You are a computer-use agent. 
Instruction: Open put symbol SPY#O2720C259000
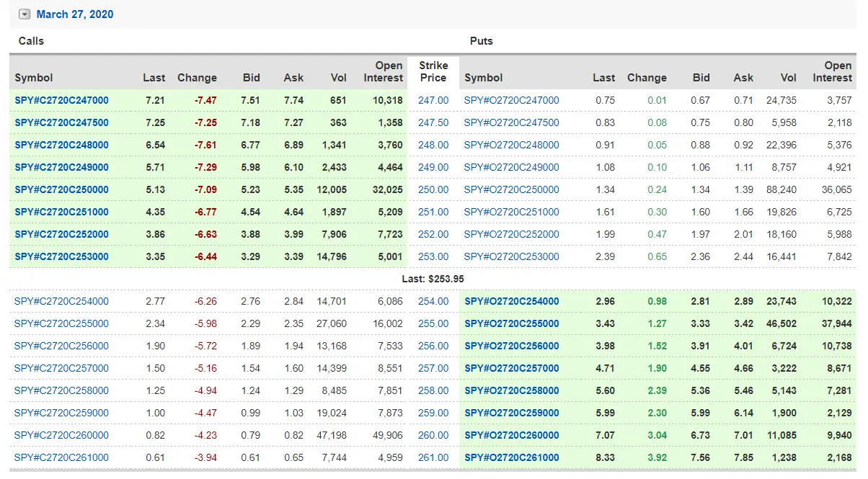click(512, 413)
